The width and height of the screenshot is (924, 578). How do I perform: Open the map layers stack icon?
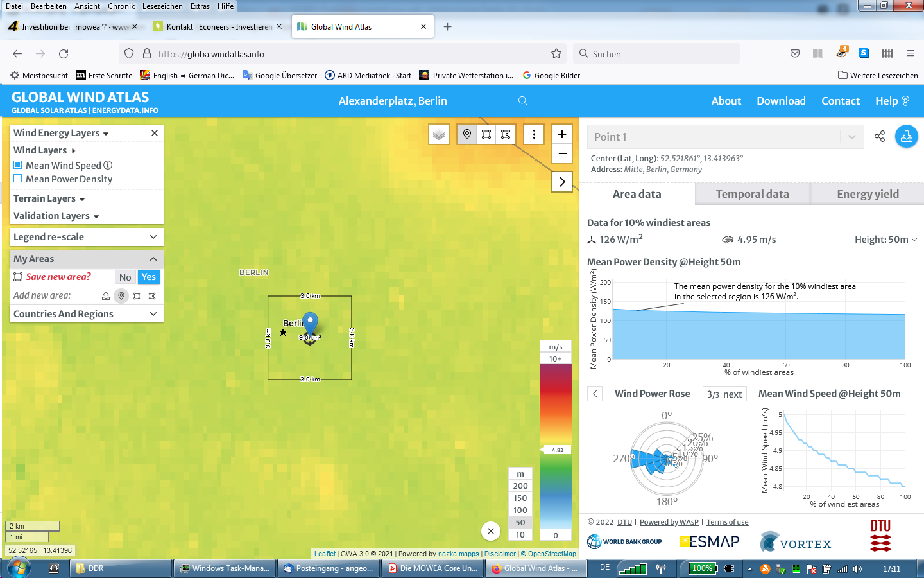[x=439, y=135]
